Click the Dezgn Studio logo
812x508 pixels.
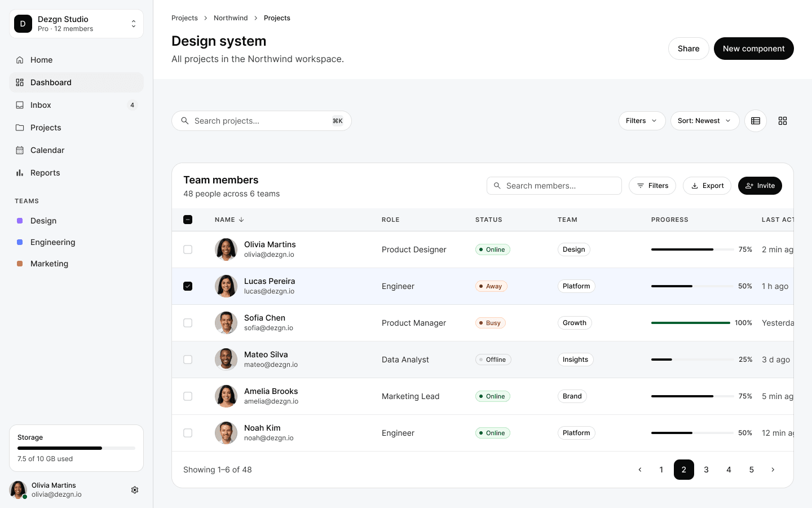click(23, 24)
